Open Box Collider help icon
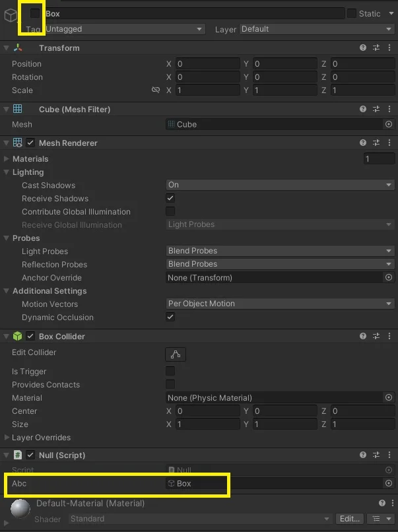The width and height of the screenshot is (398, 532). click(363, 336)
